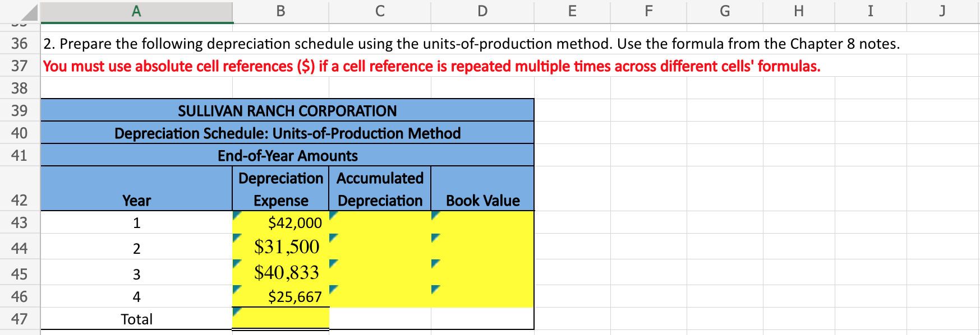Viewport: 980px width, 335px height.
Task: Select the $40,833 depreciation cell
Action: click(x=280, y=272)
